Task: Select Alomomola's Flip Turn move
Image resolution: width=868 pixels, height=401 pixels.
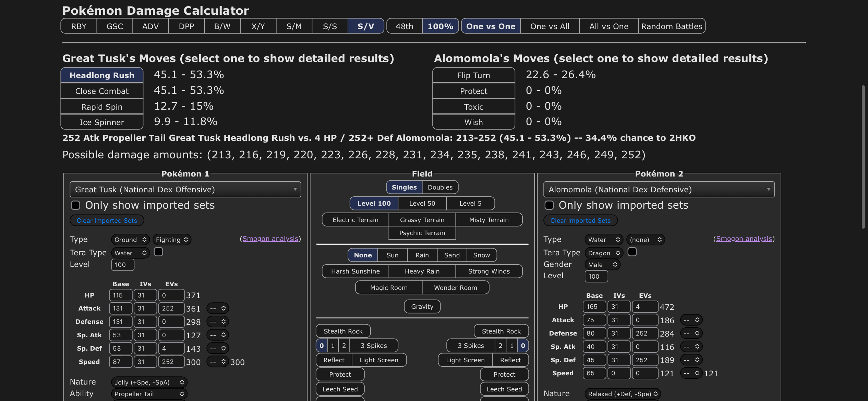Action: coord(473,75)
